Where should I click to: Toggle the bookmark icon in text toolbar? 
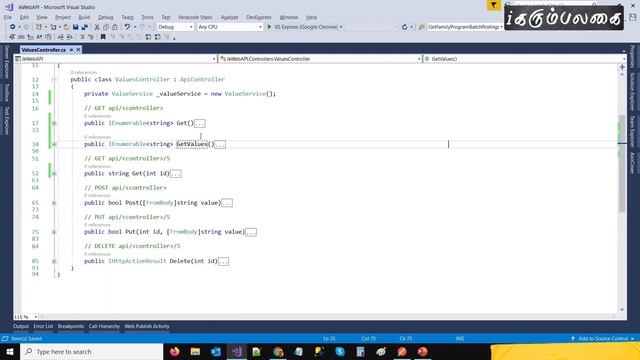pyautogui.click(x=103, y=37)
